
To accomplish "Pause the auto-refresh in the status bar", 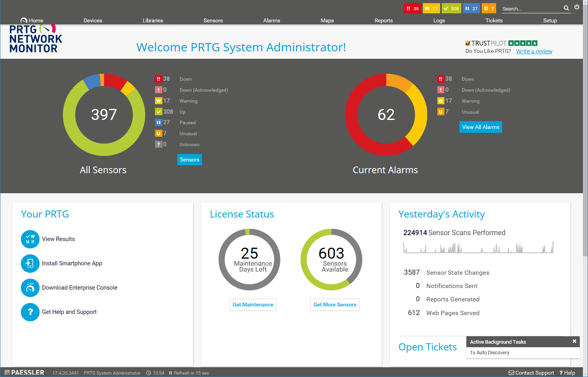I will click(170, 373).
